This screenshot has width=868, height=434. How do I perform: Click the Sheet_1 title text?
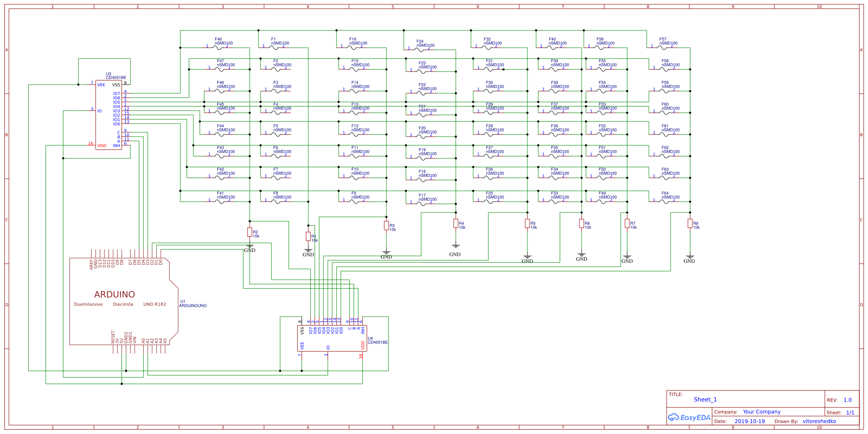coord(705,399)
